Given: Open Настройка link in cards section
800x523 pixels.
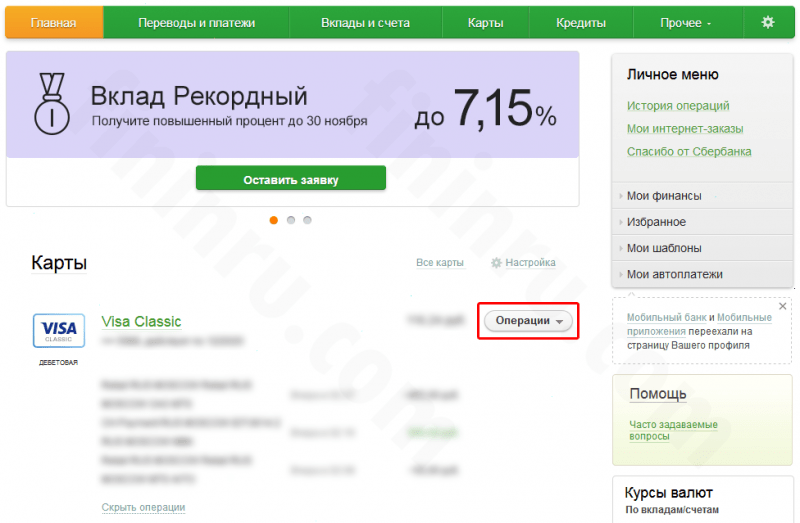Looking at the screenshot, I should tap(530, 263).
